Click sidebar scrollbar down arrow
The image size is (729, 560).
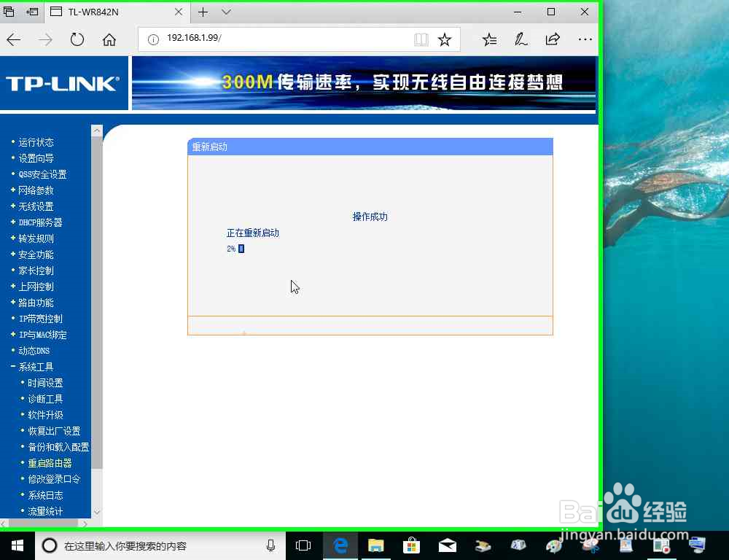click(97, 512)
